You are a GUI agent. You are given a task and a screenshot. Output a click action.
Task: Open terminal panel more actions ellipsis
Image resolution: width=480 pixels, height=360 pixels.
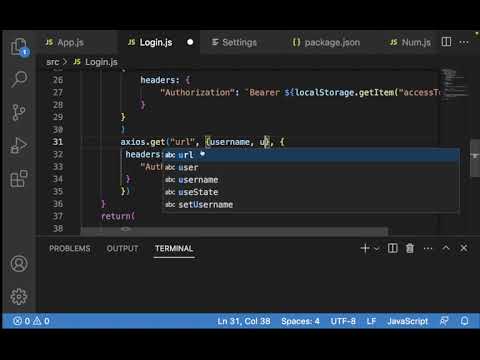coord(428,248)
